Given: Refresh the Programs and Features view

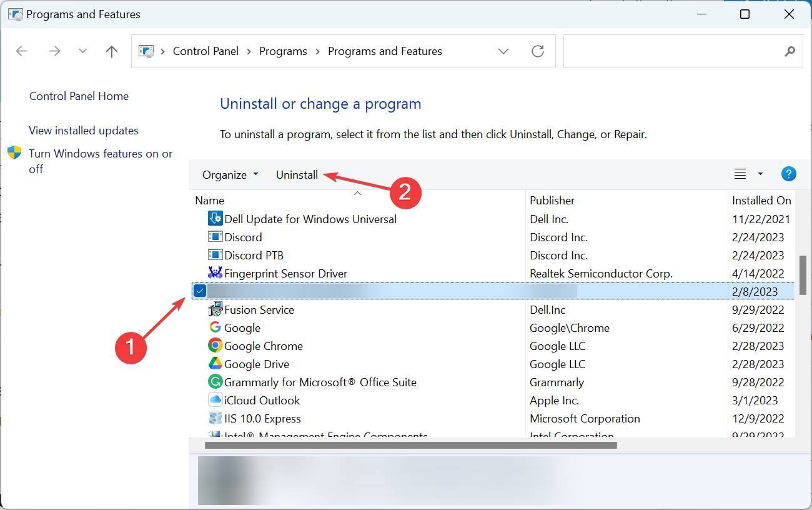Looking at the screenshot, I should coord(538,51).
